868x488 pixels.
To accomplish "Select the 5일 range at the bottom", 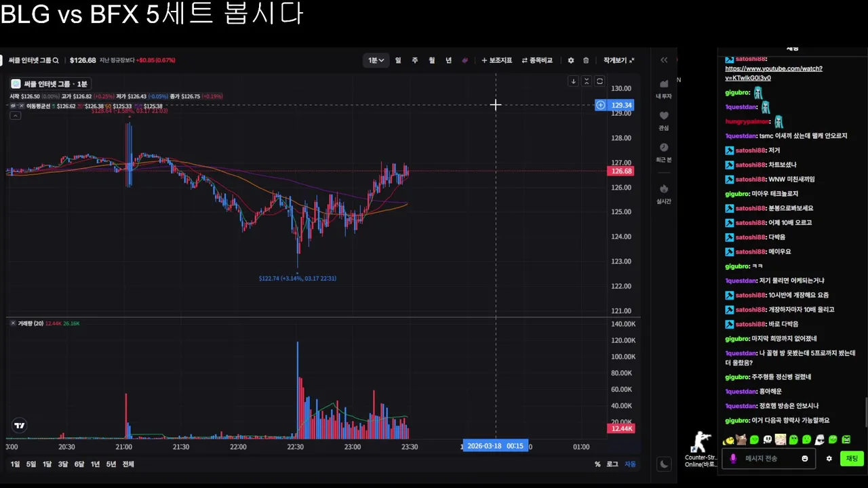I will 31,464.
